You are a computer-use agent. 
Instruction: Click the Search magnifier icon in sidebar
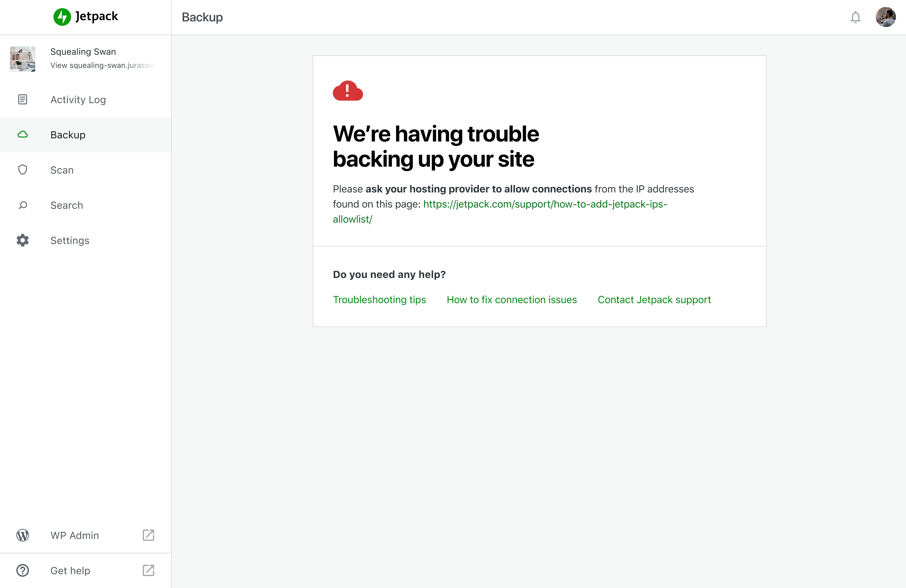tap(22, 205)
